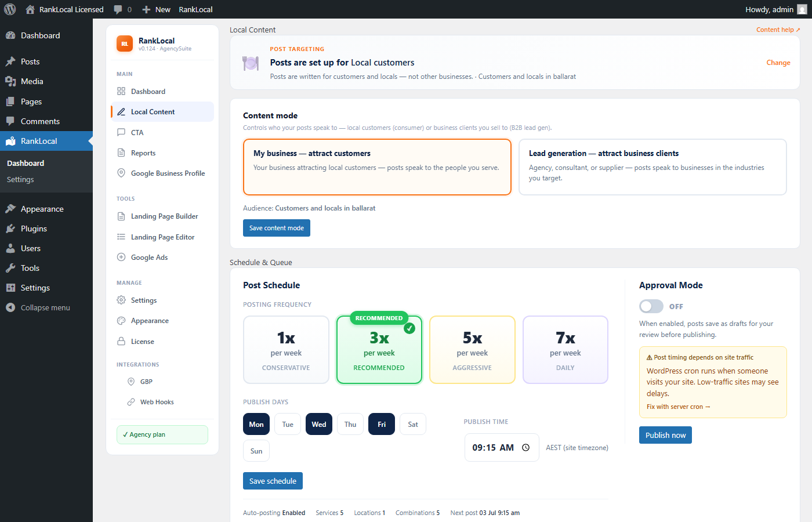This screenshot has height=522, width=812.
Task: Toggle Sun publish day
Action: pyautogui.click(x=256, y=451)
